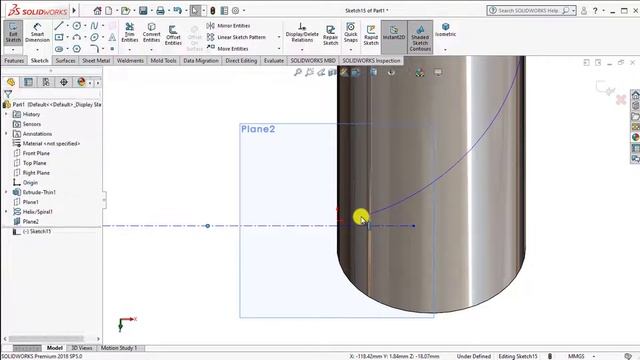Click the New document icon

(x=109, y=11)
